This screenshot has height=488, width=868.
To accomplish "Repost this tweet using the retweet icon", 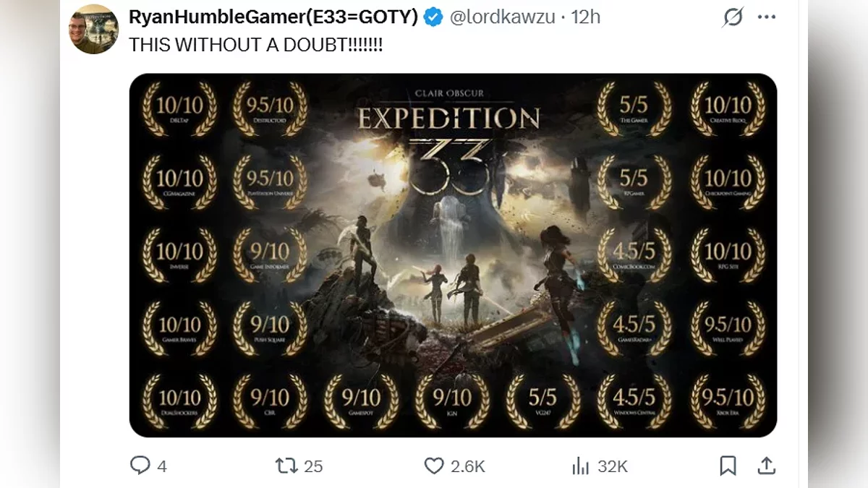I will coord(286,466).
